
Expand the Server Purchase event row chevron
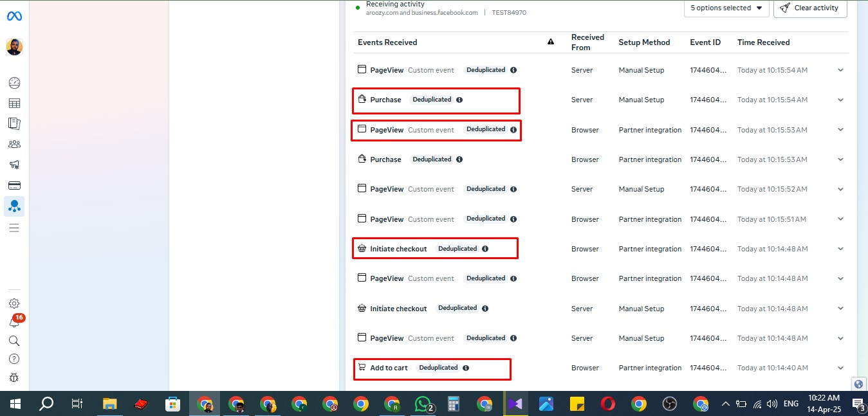tap(840, 100)
